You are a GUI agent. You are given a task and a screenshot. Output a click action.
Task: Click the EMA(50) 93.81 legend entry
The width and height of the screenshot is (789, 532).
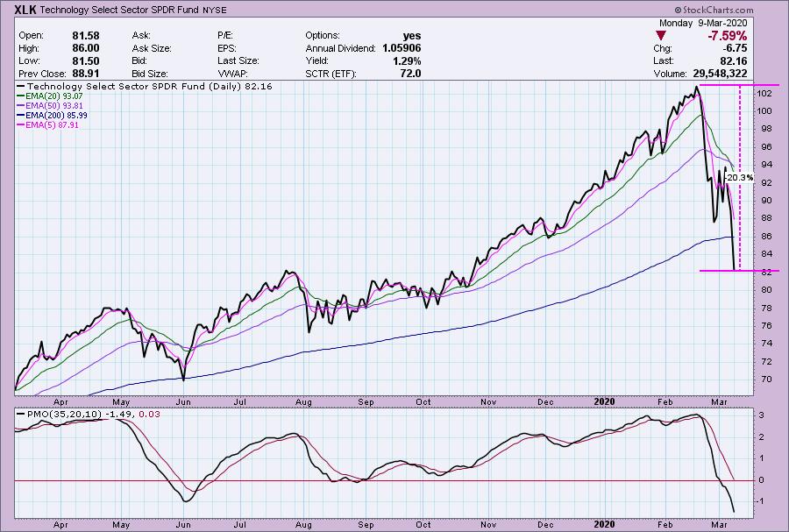(x=50, y=105)
